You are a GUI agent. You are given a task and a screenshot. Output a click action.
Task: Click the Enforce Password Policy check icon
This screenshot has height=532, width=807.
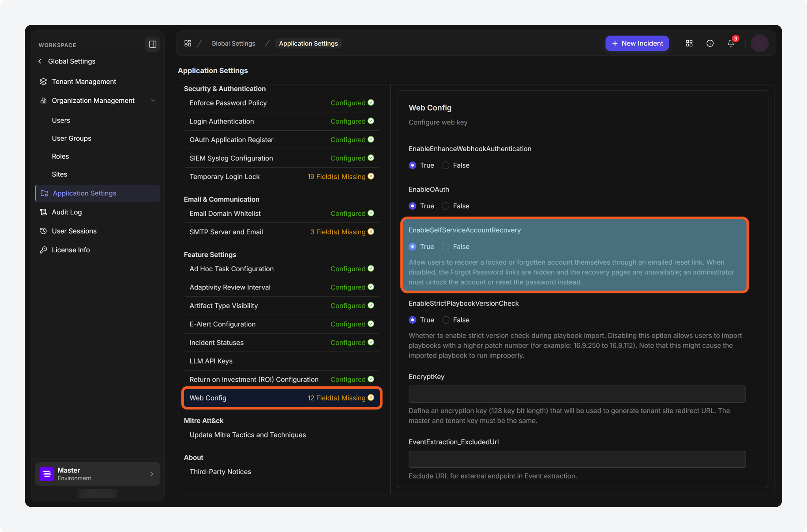click(x=371, y=102)
